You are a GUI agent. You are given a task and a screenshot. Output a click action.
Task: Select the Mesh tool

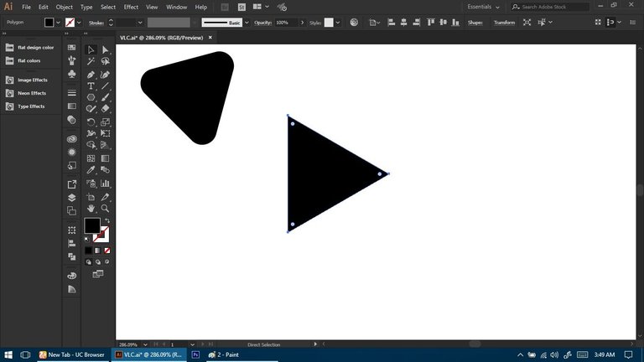point(91,158)
